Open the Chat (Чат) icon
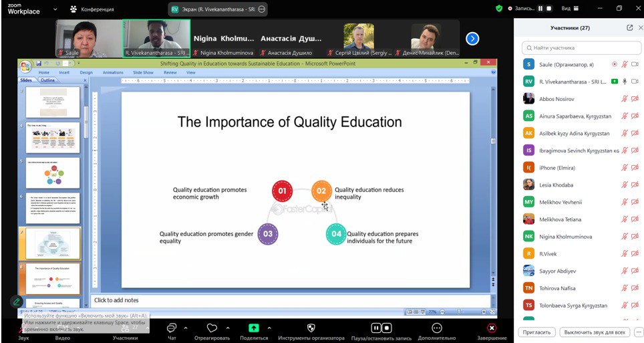 (172, 328)
